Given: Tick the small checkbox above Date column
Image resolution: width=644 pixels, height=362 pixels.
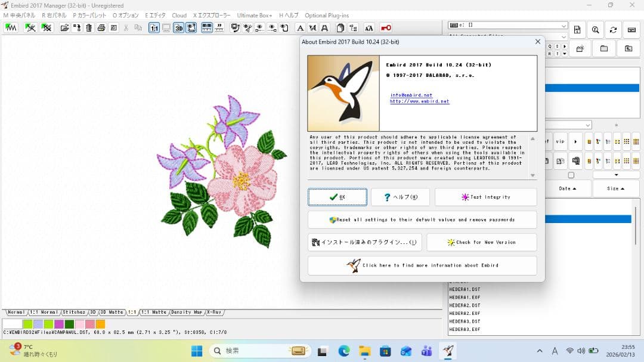Looking at the screenshot, I should click(x=571, y=175).
